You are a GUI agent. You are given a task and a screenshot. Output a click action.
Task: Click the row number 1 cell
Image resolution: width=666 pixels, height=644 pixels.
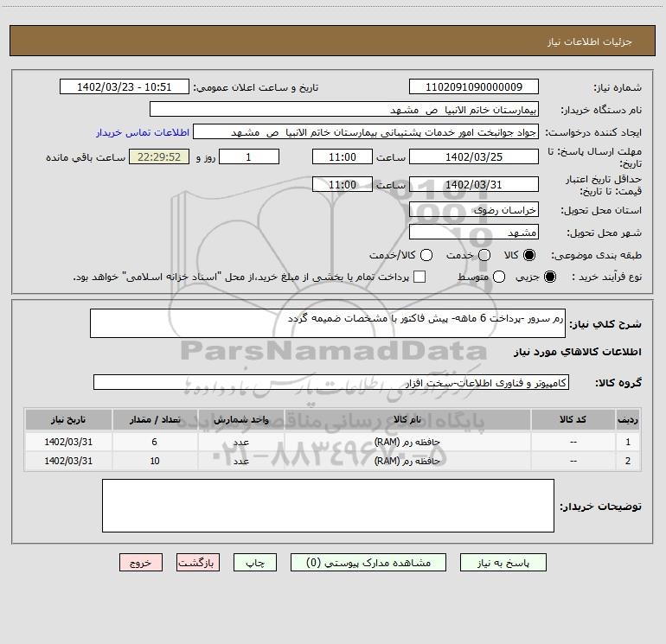tap(628, 442)
